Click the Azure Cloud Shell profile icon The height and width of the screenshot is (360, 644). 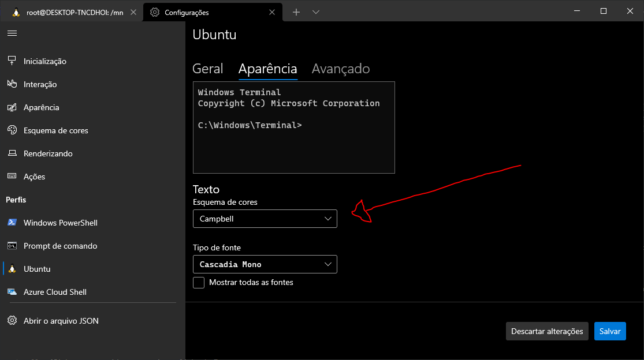[x=12, y=291]
